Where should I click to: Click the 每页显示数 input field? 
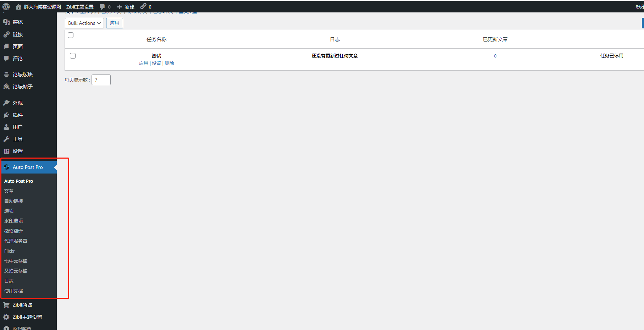[101, 80]
